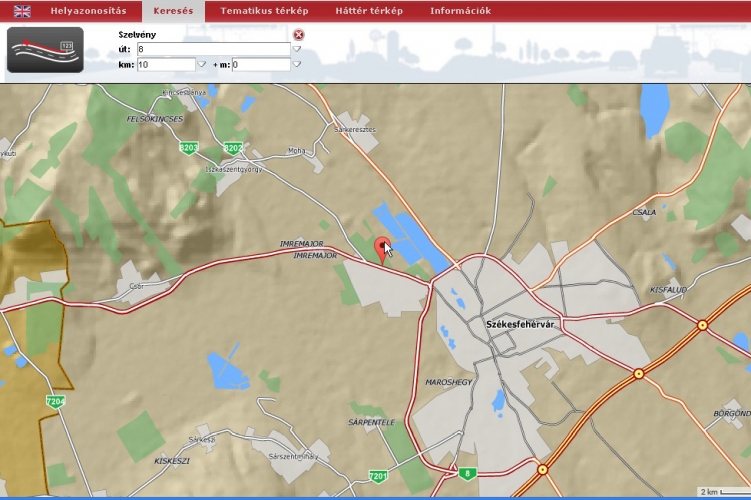This screenshot has width=751, height=500.
Task: Click the 7204 road shield on map
Action: tap(56, 402)
